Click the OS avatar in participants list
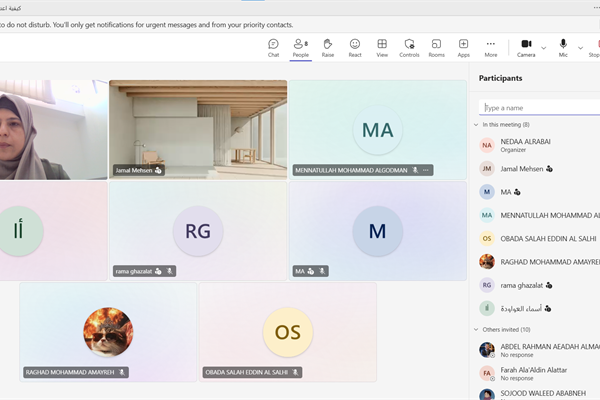600x400 pixels. (x=487, y=239)
